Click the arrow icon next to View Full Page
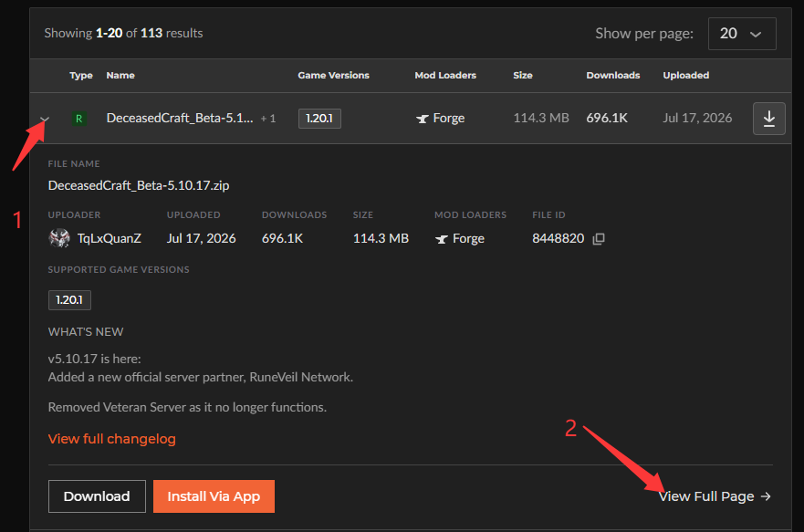Screen dimensions: 804x532 [766, 496]
